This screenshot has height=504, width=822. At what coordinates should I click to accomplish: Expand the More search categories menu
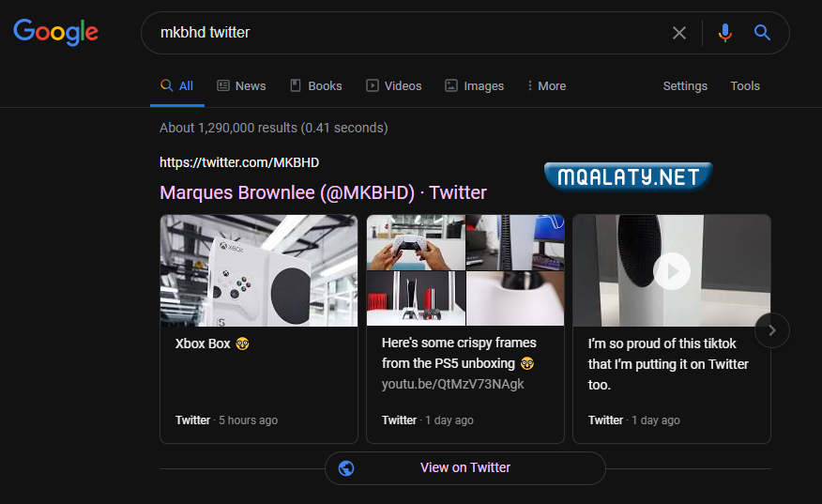pos(547,86)
